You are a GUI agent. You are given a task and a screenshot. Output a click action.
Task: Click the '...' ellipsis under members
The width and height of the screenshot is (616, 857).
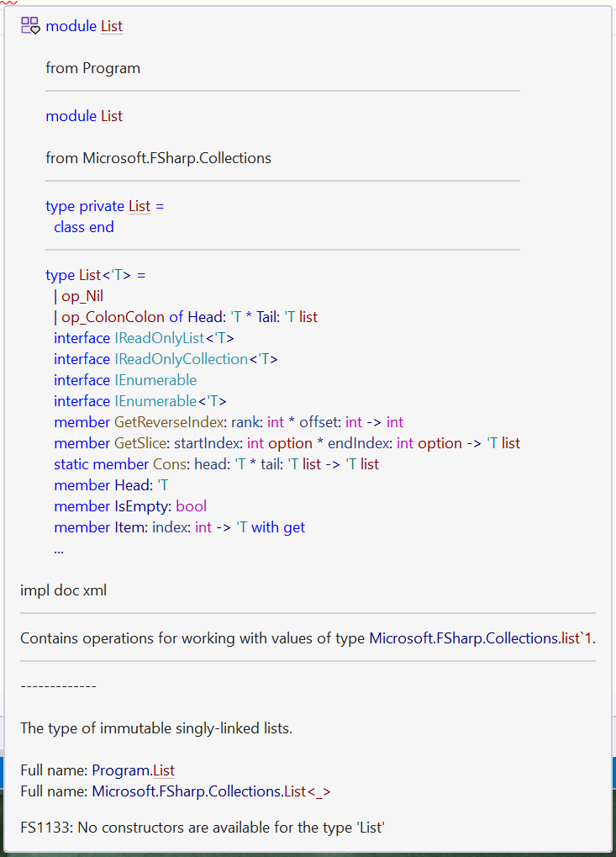[x=59, y=551]
